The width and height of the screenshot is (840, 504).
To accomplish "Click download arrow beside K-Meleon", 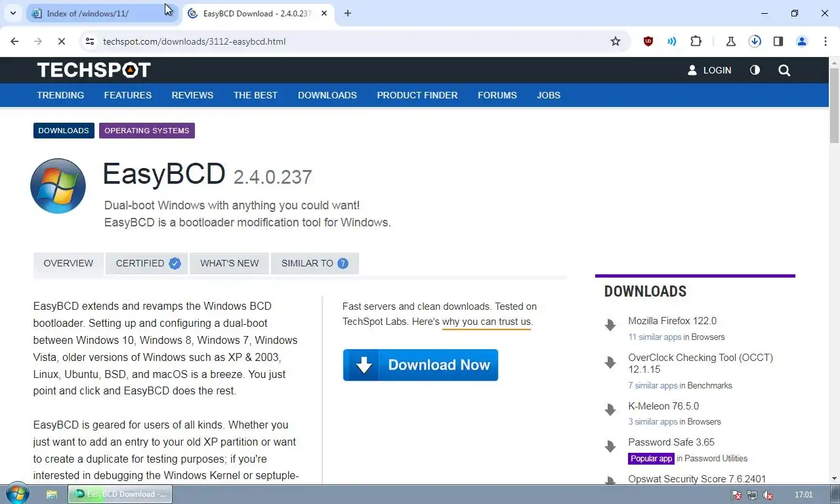I will (610, 410).
